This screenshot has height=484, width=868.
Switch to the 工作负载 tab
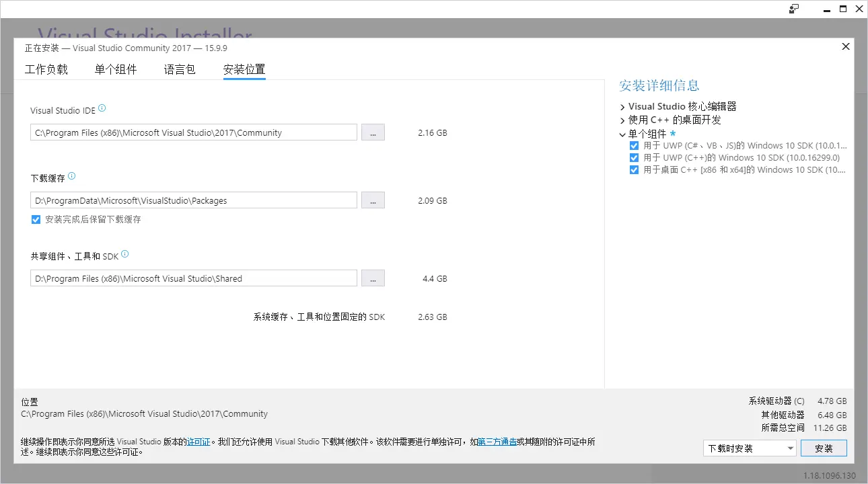46,69
